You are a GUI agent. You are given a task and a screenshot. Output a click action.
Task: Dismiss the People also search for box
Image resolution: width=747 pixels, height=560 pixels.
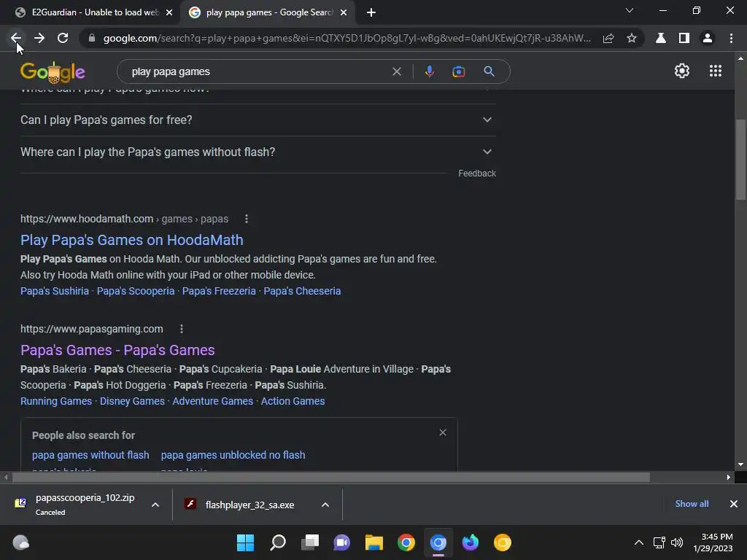443,432
